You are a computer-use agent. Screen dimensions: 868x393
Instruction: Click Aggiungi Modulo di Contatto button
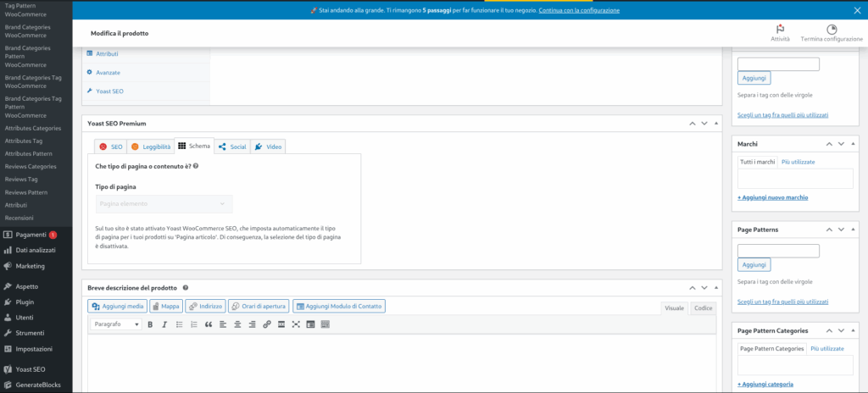click(339, 306)
